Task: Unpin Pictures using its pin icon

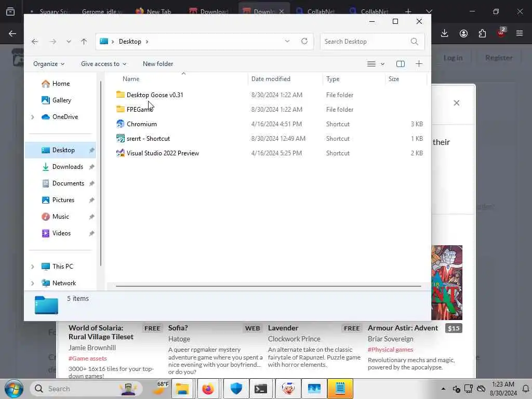Action: click(x=91, y=200)
